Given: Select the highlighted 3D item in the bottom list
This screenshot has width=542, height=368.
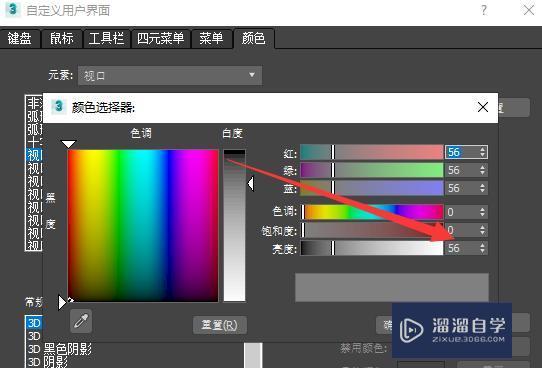Looking at the screenshot, I should pos(34,323).
